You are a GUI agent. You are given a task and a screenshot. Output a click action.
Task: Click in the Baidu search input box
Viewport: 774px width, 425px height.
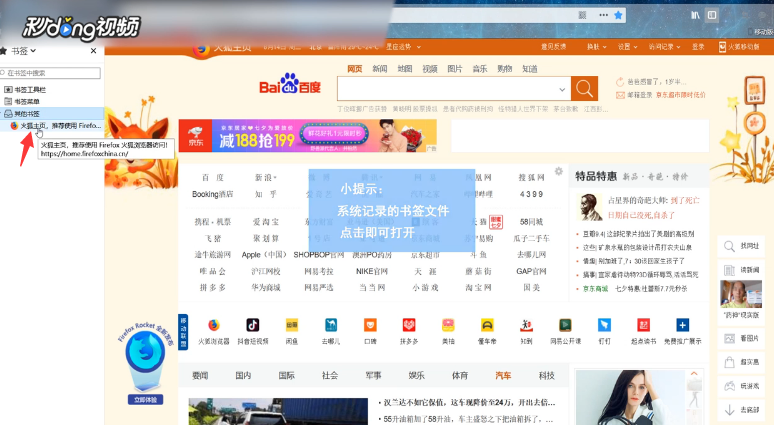[x=447, y=89]
